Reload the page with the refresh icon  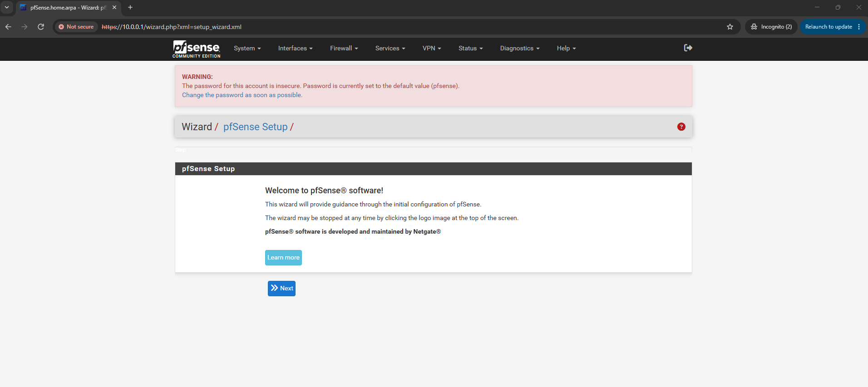coord(41,27)
